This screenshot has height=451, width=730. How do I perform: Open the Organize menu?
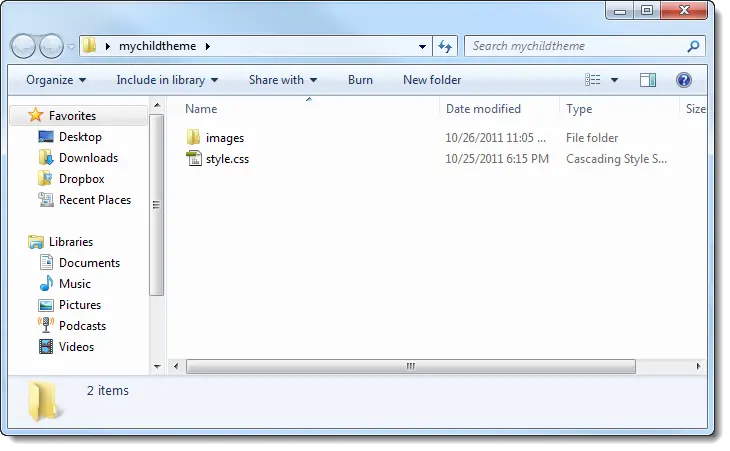pyautogui.click(x=56, y=80)
